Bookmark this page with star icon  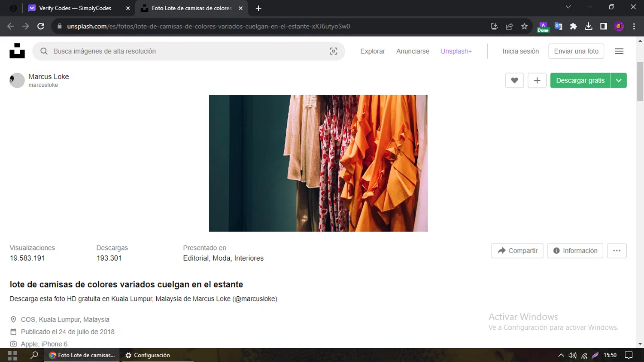pos(524,26)
